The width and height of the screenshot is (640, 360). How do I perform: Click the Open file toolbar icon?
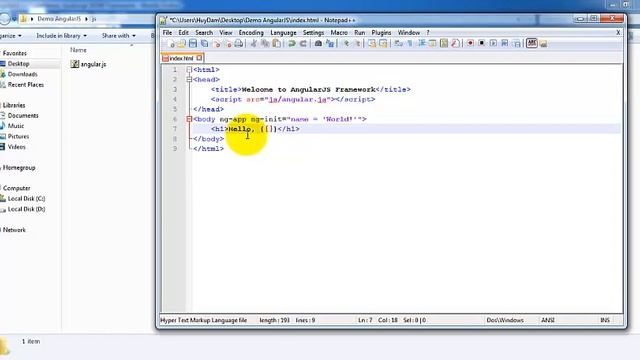pyautogui.click(x=181, y=43)
